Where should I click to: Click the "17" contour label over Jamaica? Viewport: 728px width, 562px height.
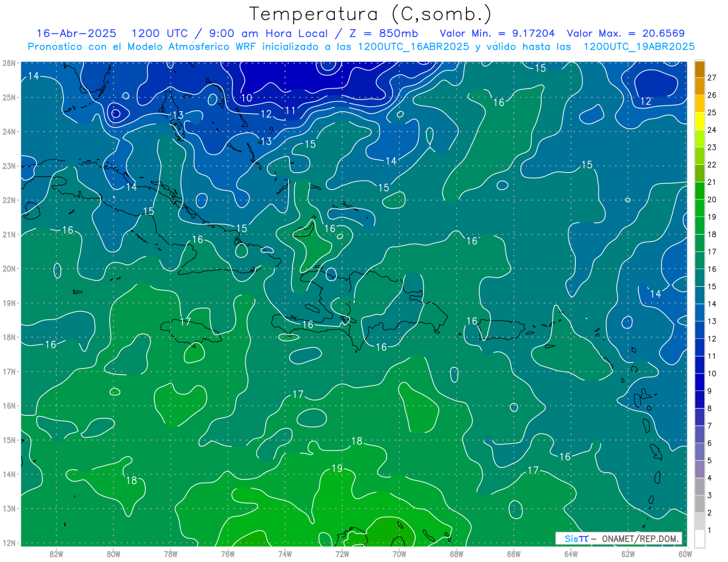point(186,321)
